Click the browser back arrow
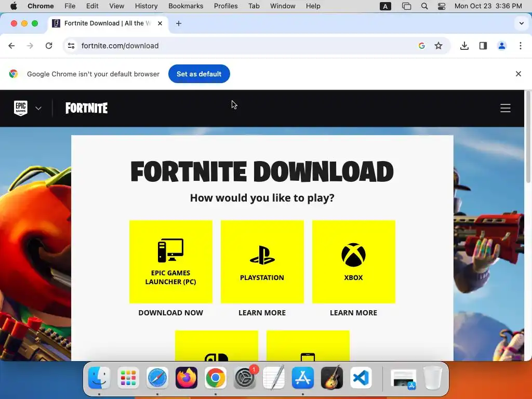Screen dimensions: 532x399 11,46
